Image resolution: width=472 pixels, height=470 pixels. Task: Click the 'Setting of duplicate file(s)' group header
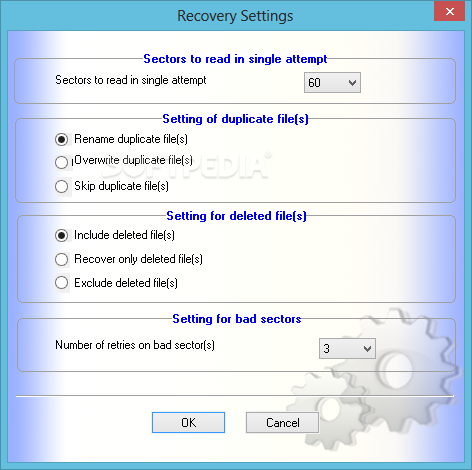pyautogui.click(x=235, y=119)
